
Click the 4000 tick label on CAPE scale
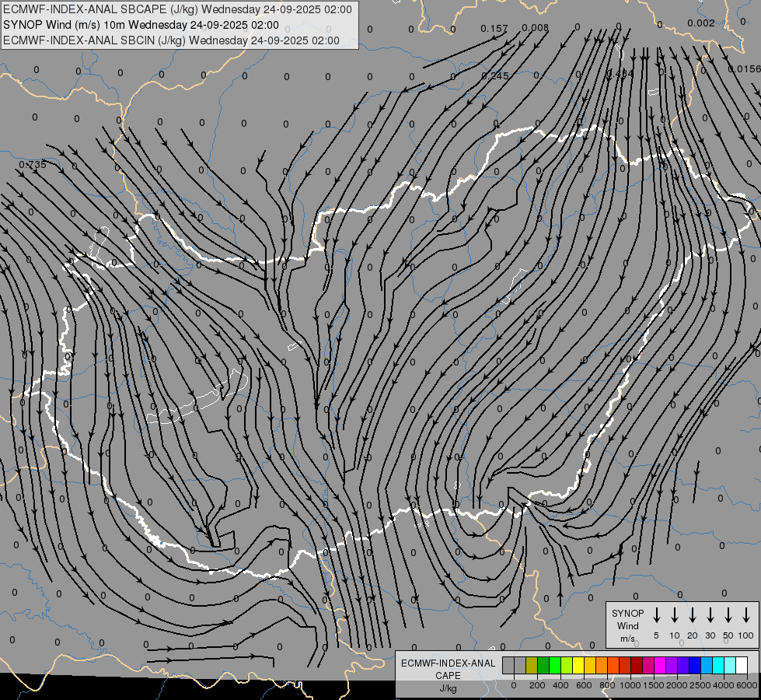(x=723, y=685)
